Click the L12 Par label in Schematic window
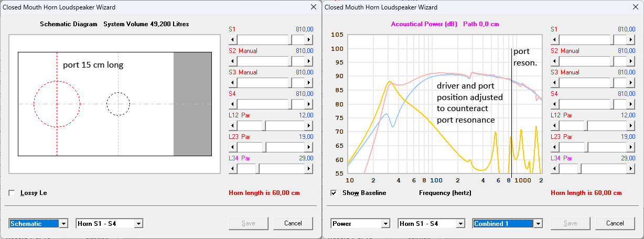 point(238,115)
